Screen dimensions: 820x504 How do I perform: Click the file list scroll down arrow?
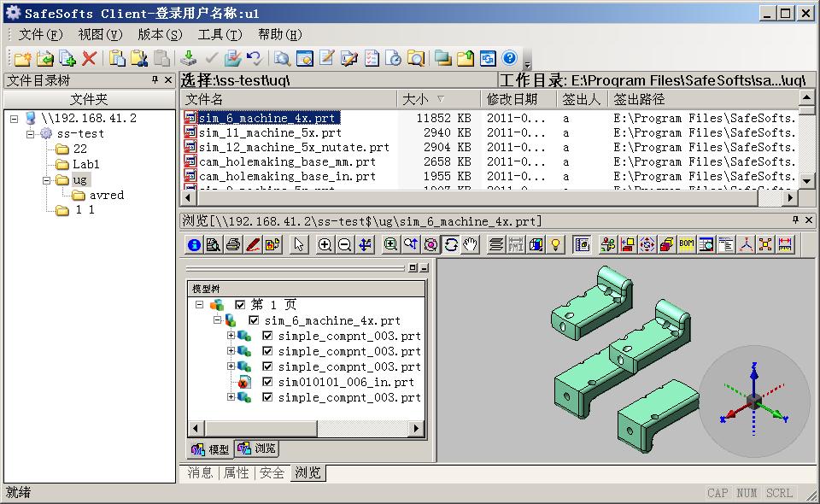click(x=806, y=181)
